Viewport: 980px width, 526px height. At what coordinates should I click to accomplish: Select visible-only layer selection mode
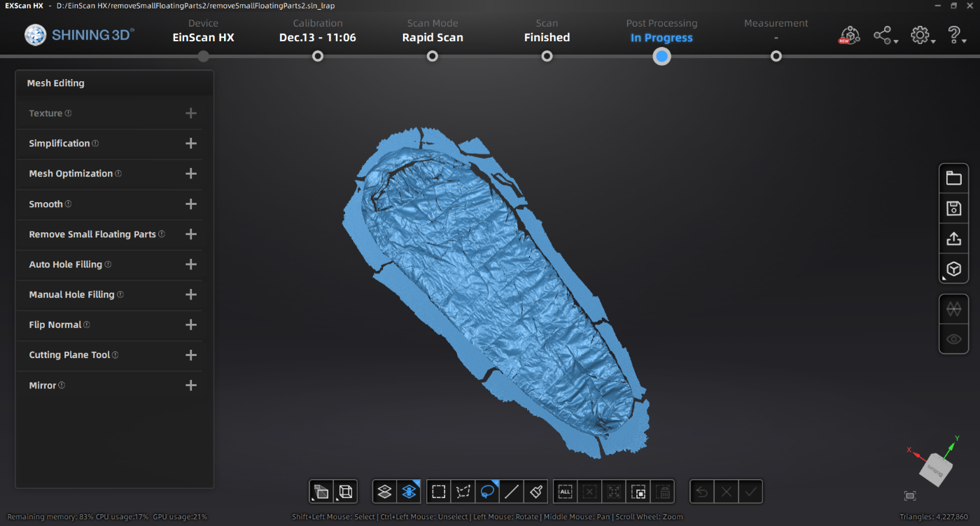[x=384, y=492]
